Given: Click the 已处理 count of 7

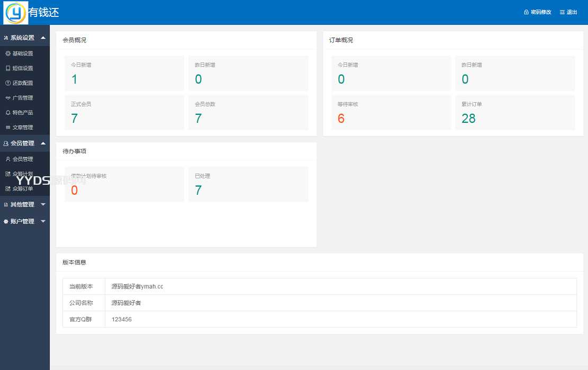Looking at the screenshot, I should point(198,191).
